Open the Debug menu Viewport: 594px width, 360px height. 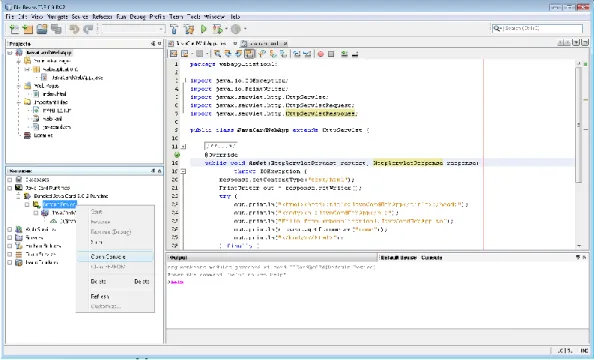coord(138,17)
